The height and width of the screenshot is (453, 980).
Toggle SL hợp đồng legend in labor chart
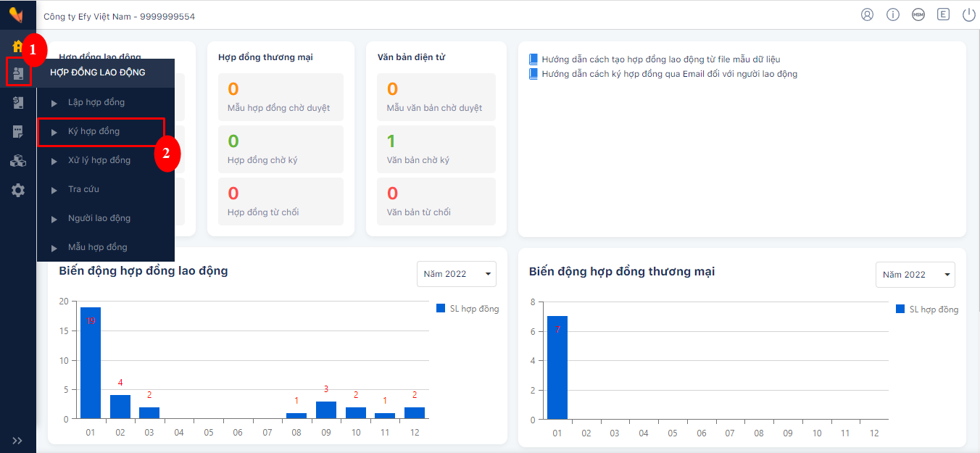[468, 309]
